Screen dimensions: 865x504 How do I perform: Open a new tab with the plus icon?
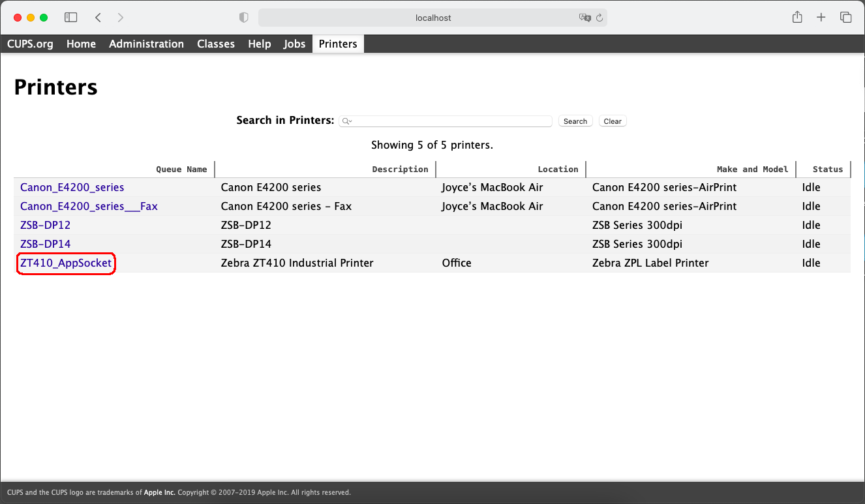(821, 18)
